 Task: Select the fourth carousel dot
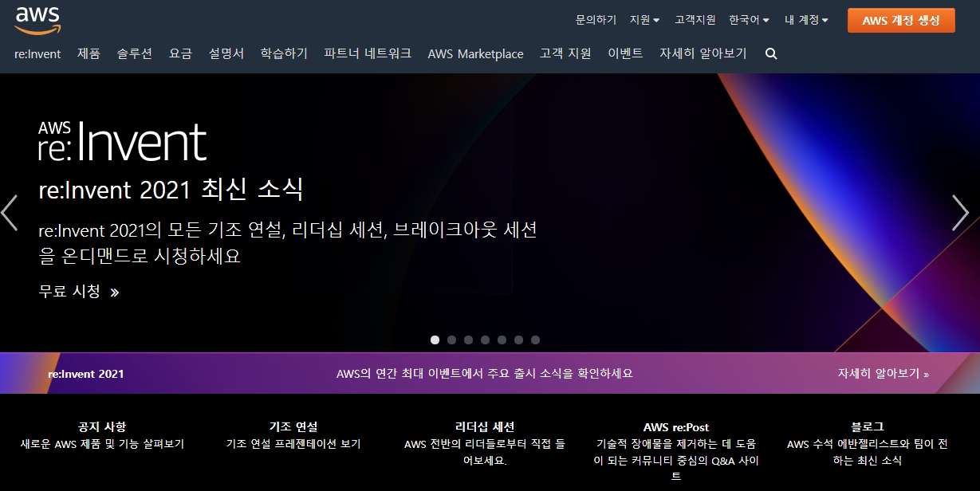click(485, 340)
